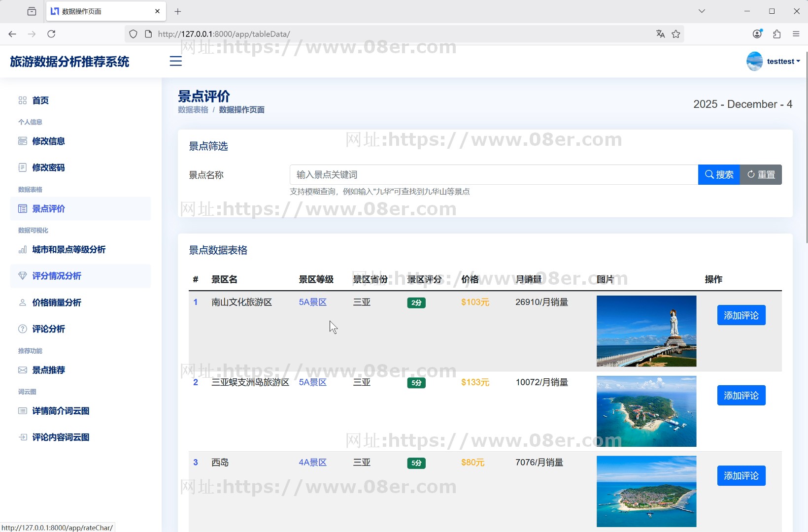Click the 评论分析 question mark icon
Viewport: 808px width, 532px height.
(23, 329)
